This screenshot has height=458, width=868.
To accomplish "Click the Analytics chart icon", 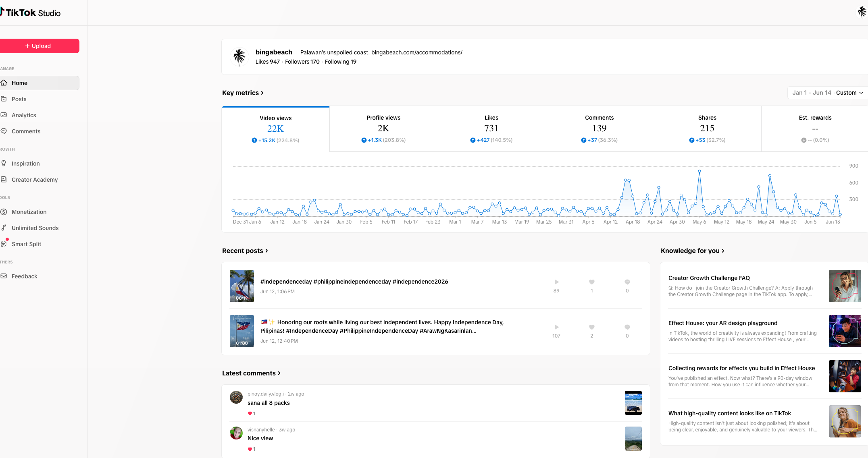I will (4, 115).
